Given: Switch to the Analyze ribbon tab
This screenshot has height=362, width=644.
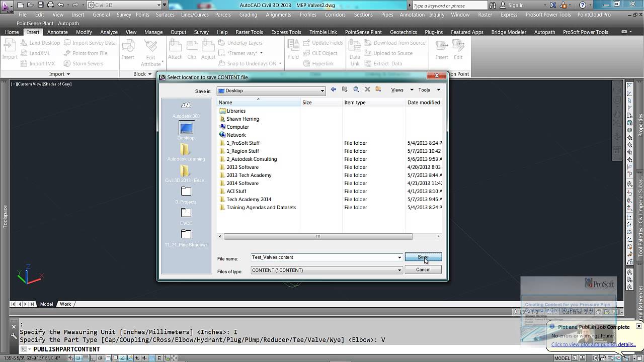Looking at the screenshot, I should point(109,32).
